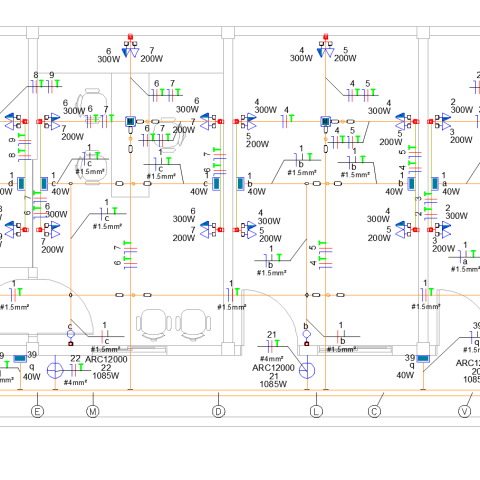
Task: Click the 1085W text below ARC12000 21
Action: 273,384
